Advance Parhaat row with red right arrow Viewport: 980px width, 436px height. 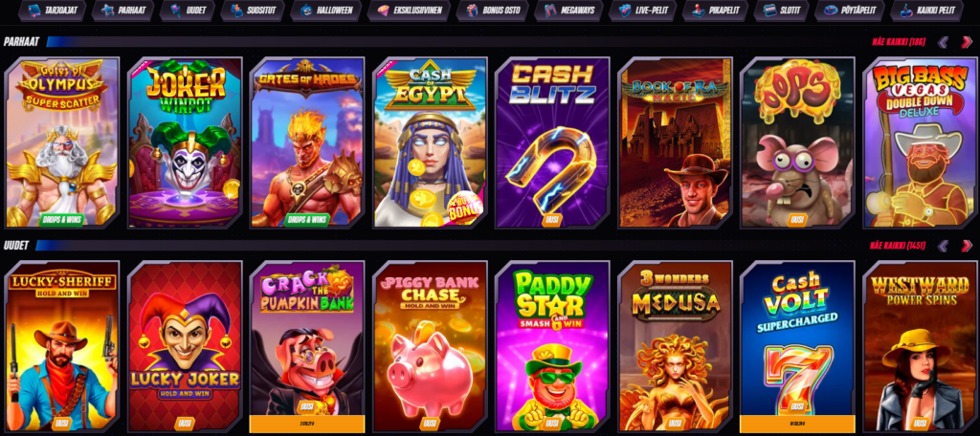coord(967,42)
